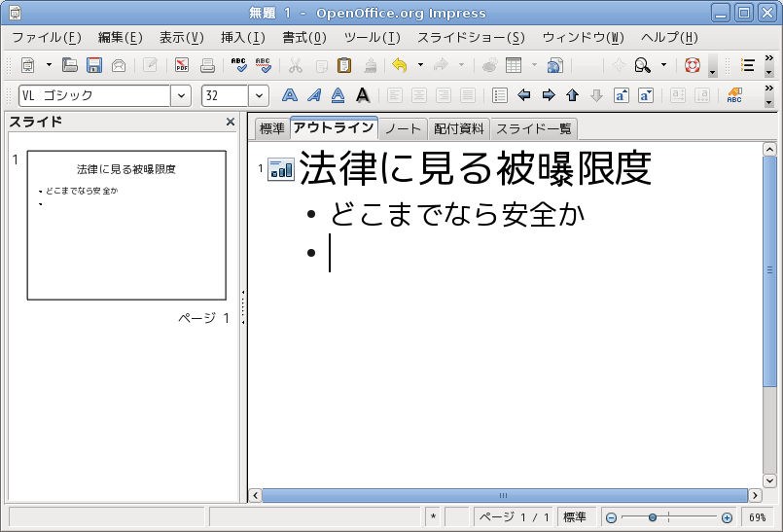Screen dimensions: 783x532
Task: Click the zoom in plus button
Action: [727, 517]
